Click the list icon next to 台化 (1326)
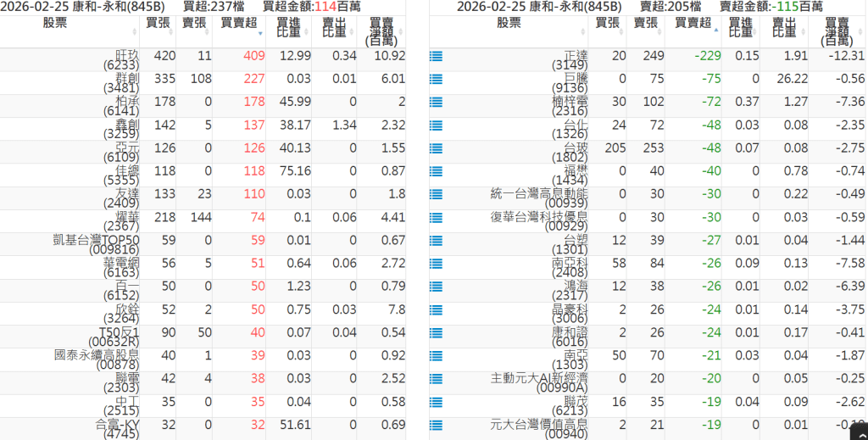 [437, 126]
